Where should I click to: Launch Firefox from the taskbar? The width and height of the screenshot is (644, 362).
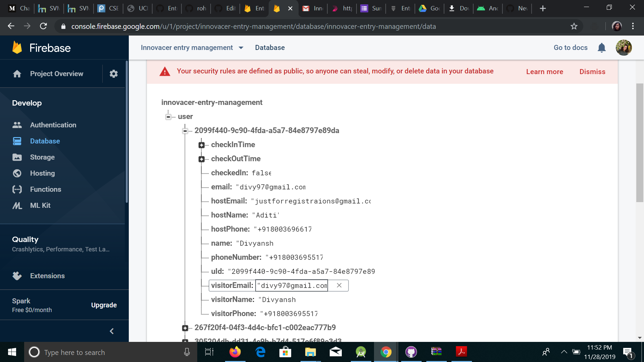point(235,352)
